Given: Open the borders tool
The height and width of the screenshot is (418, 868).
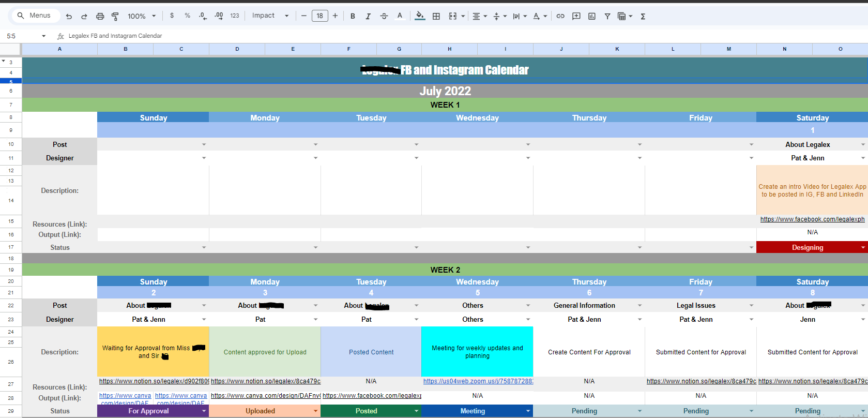Looking at the screenshot, I should click(x=436, y=16).
